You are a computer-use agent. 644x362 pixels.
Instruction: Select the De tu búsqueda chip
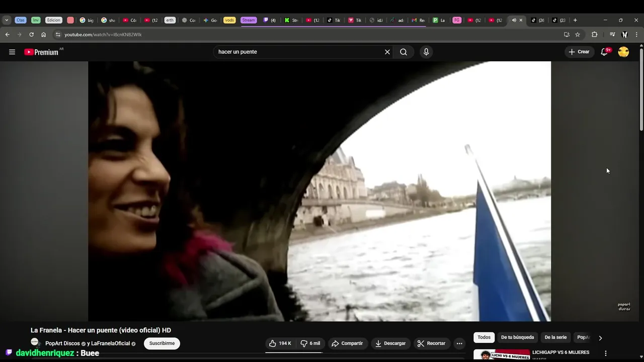click(517, 337)
